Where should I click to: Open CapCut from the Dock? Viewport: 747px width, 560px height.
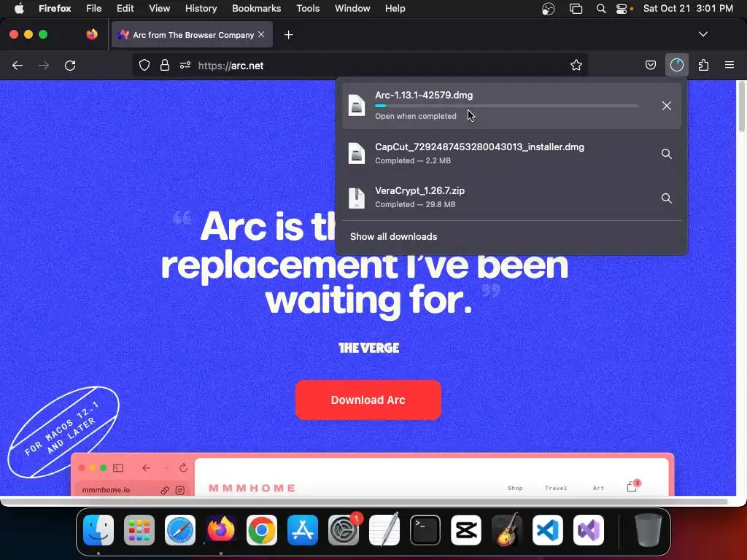tap(466, 530)
